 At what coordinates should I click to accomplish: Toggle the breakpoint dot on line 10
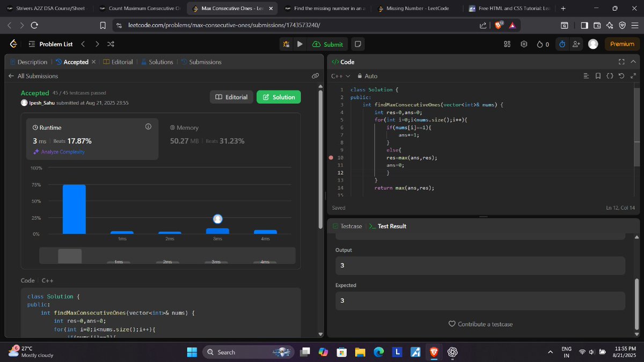pos(331,158)
